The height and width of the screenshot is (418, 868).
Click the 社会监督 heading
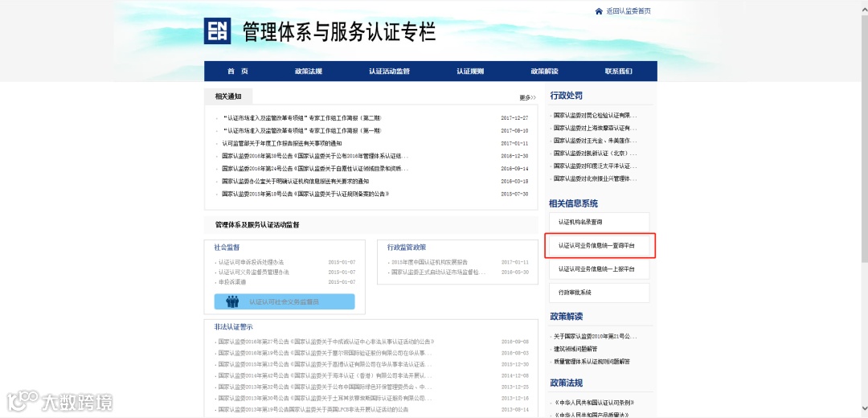(227, 248)
